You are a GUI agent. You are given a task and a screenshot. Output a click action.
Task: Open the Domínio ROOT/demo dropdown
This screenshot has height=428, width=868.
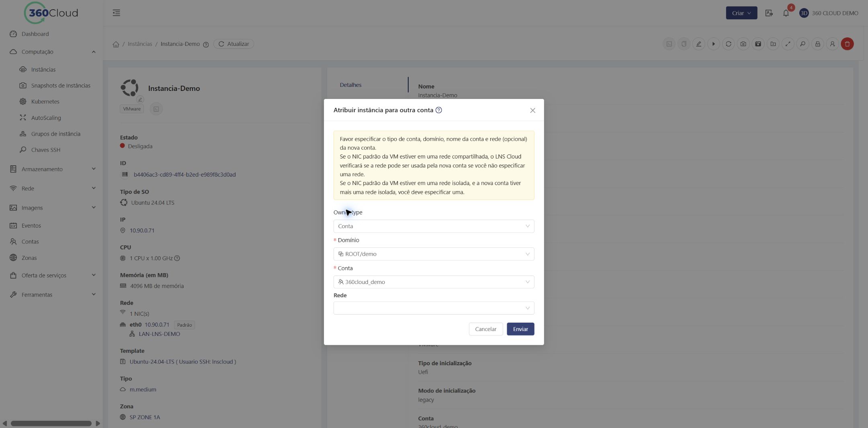point(434,254)
